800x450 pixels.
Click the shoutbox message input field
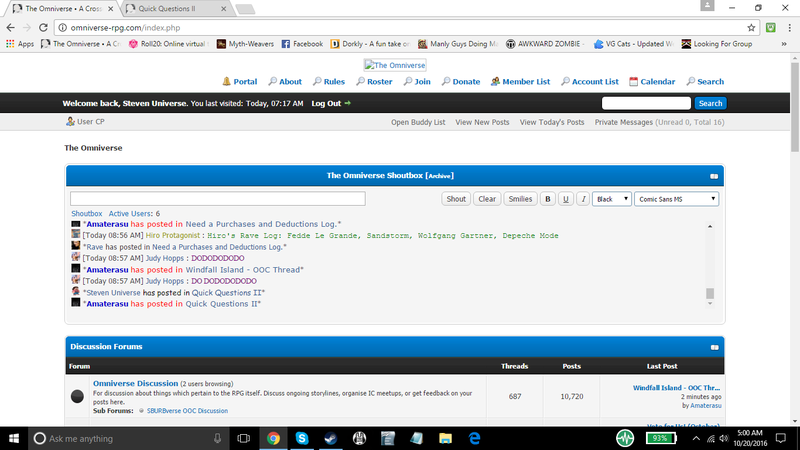218,199
